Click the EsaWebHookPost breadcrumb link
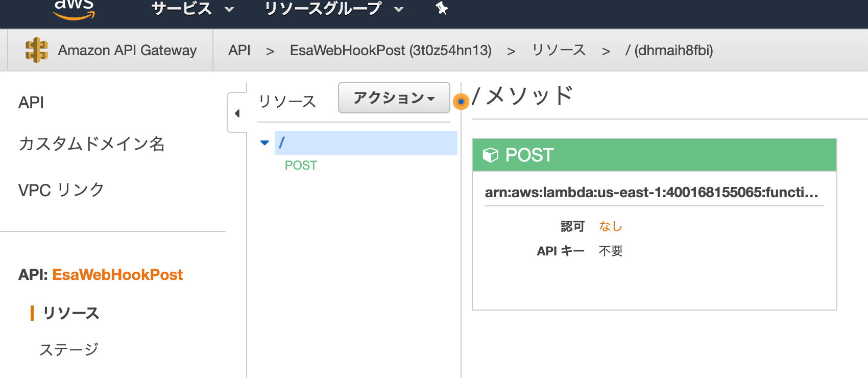Screen dimensions: 868x378 (x=391, y=51)
